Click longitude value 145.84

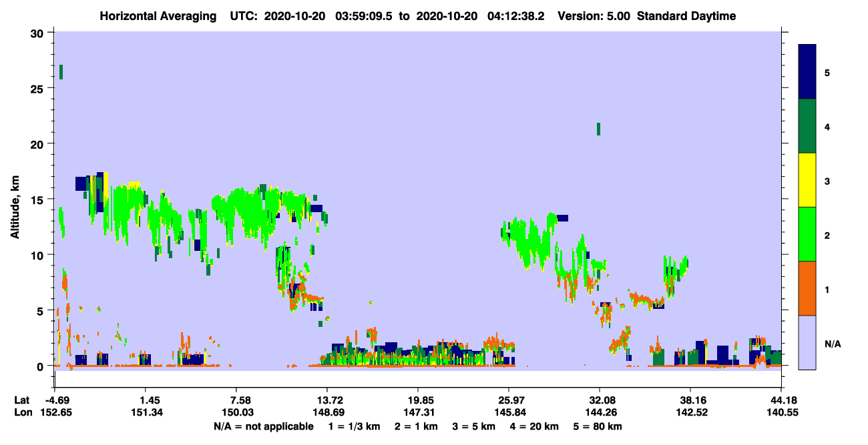click(x=509, y=412)
